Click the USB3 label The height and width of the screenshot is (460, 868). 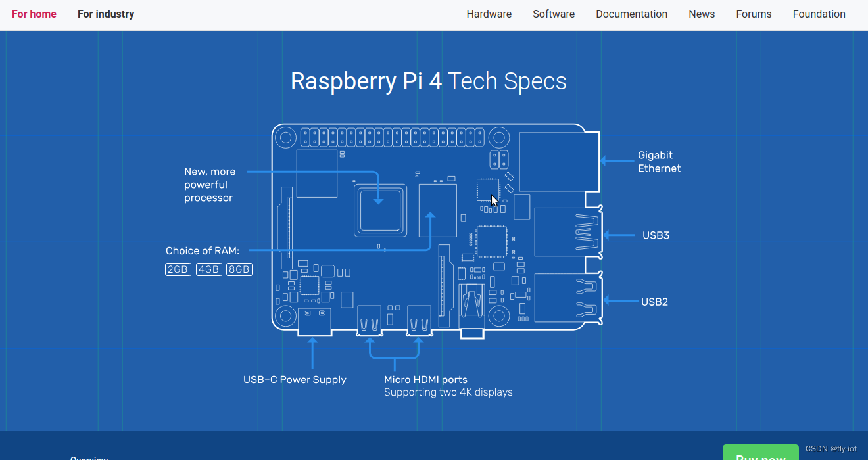point(656,235)
